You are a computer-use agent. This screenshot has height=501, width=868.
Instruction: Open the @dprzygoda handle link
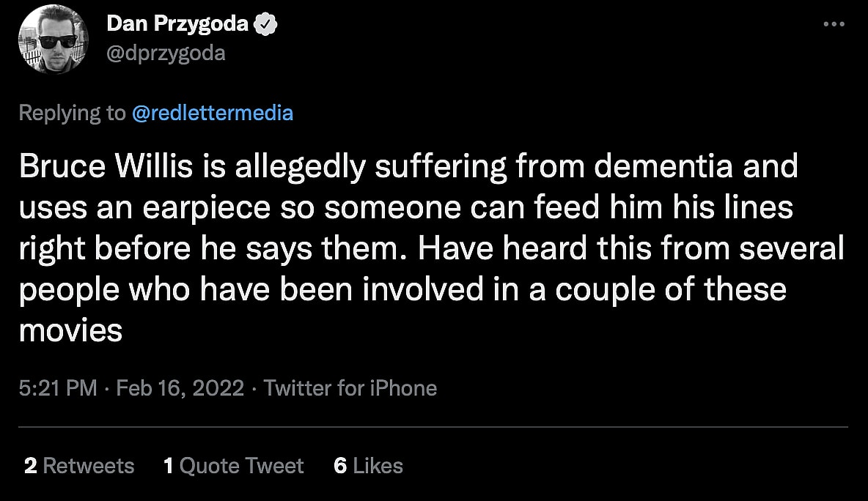[x=166, y=53]
